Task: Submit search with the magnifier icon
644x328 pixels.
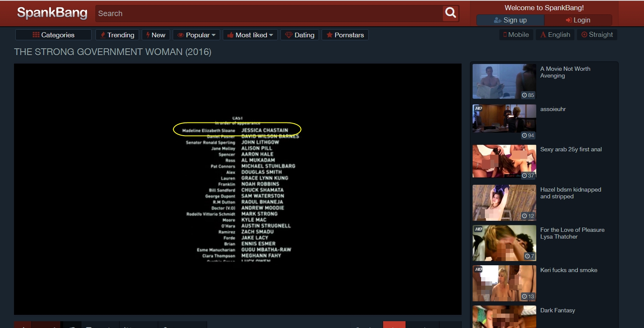Action: point(451,13)
